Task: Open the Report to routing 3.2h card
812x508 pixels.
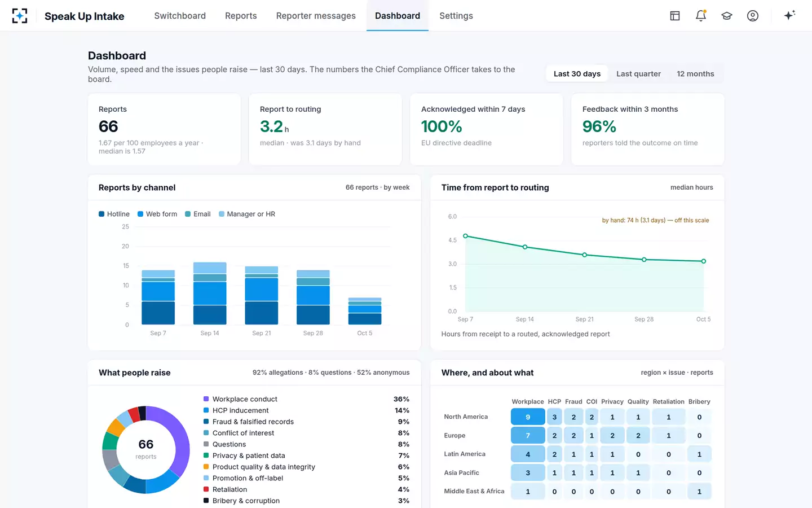Action: [325, 129]
